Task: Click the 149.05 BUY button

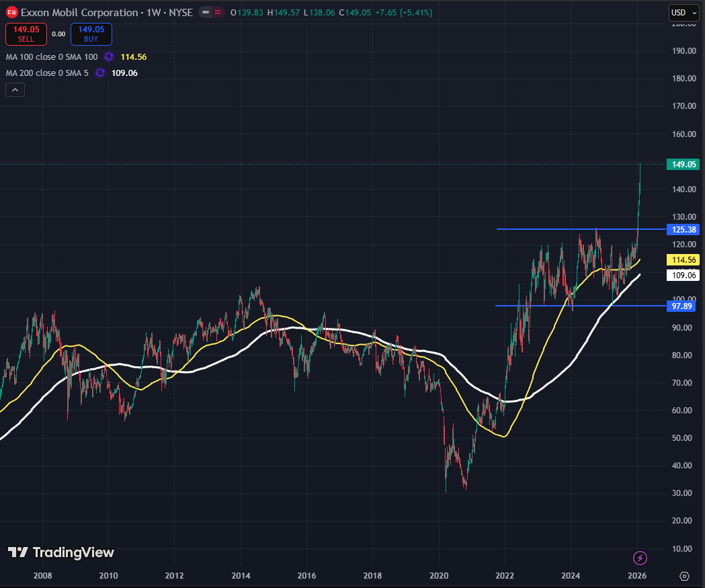Action: pos(91,34)
